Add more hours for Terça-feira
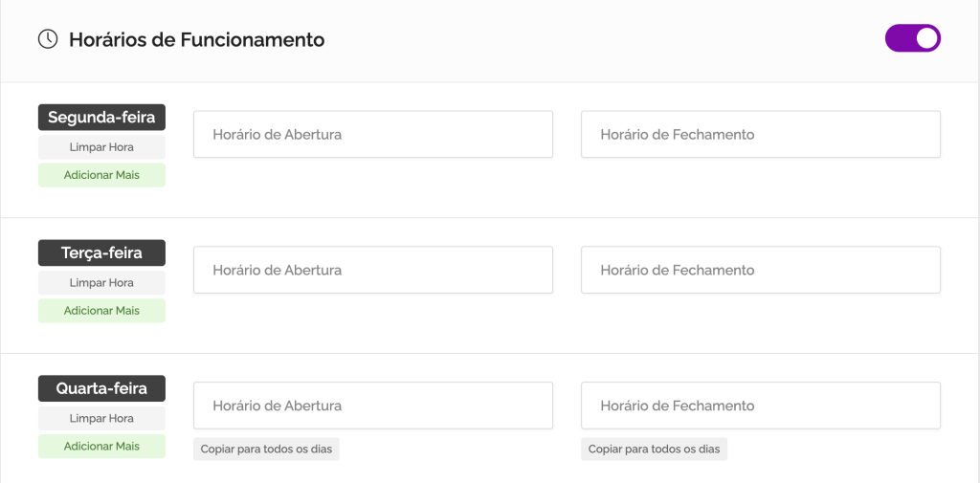980x483 pixels. pos(101,311)
